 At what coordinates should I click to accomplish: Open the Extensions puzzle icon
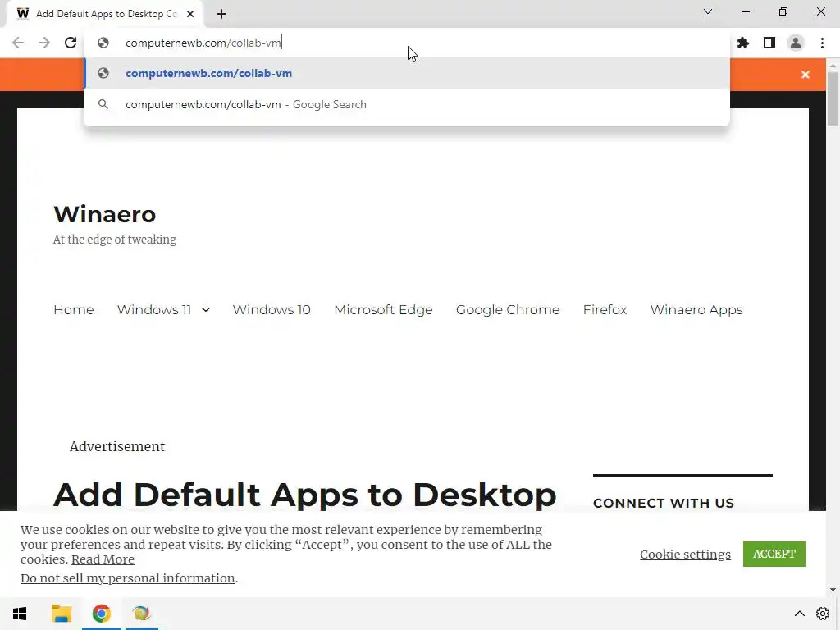click(743, 43)
